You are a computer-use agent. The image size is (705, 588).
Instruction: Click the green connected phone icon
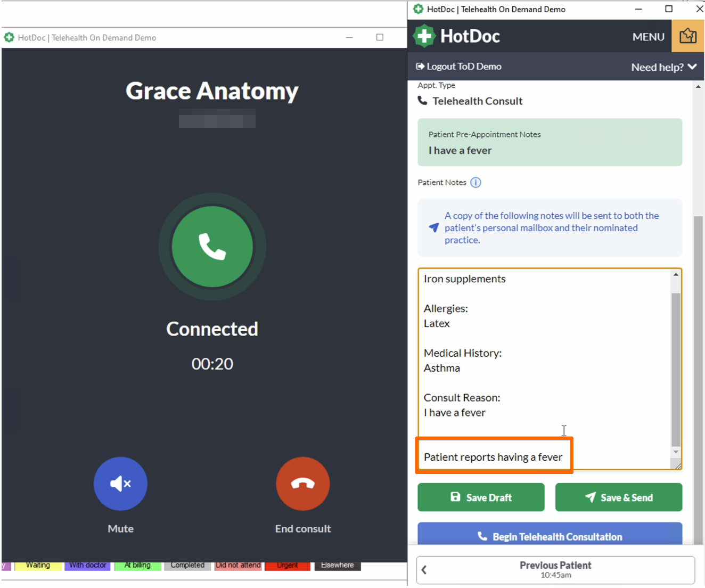coord(212,247)
